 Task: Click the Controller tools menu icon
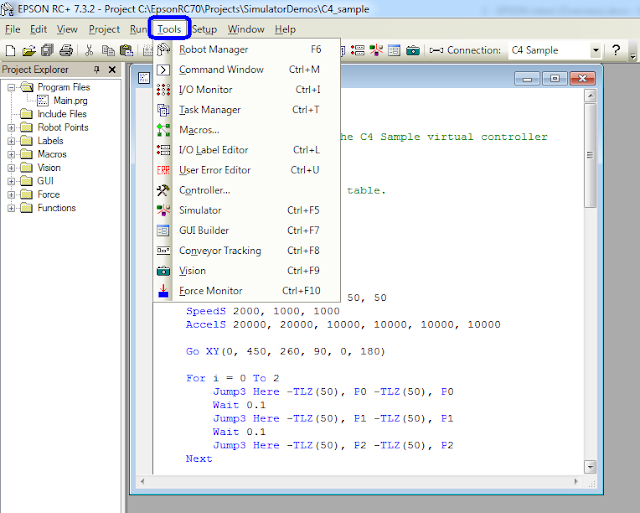163,190
